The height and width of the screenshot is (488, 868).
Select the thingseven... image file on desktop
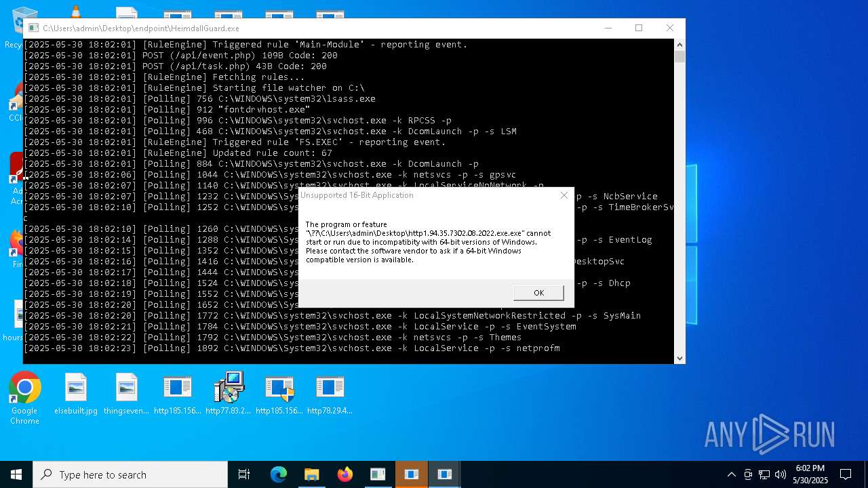click(x=126, y=394)
